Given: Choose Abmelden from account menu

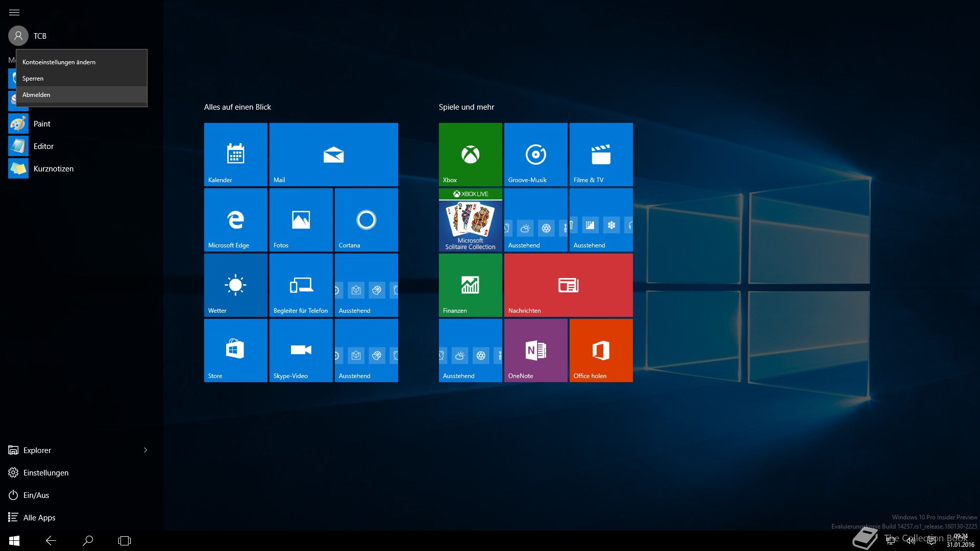Looking at the screenshot, I should coord(82,95).
